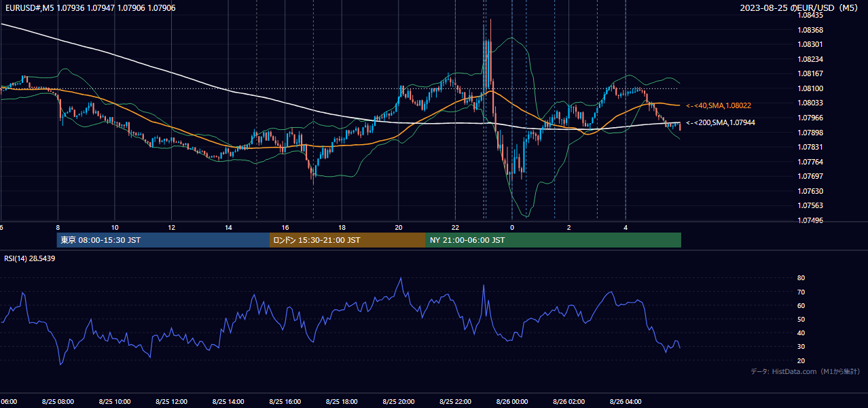Click the 8/26 04:00 time axis label
This screenshot has width=868, height=408.
(x=626, y=401)
